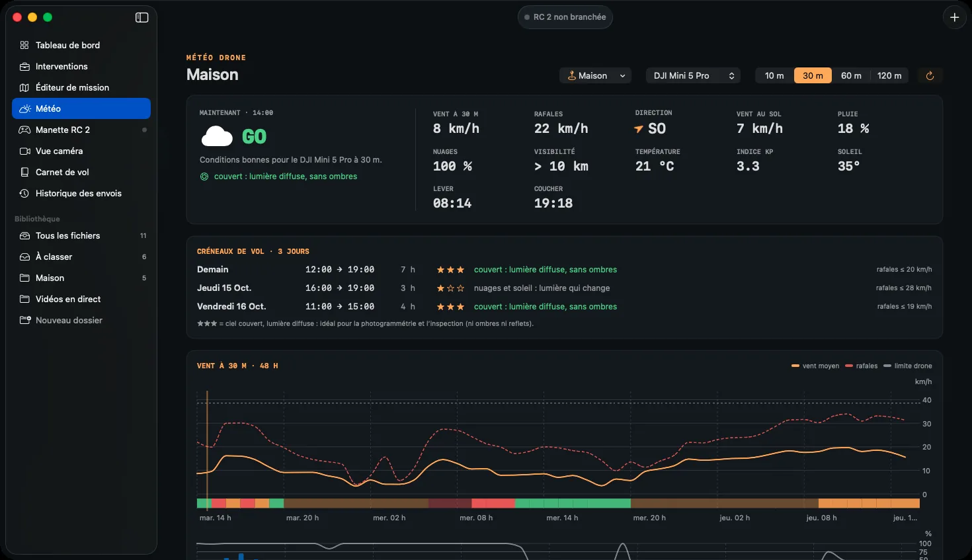Viewport: 972px width, 560px height.
Task: Click the Manette RC 2 gamepad icon
Action: (24, 130)
